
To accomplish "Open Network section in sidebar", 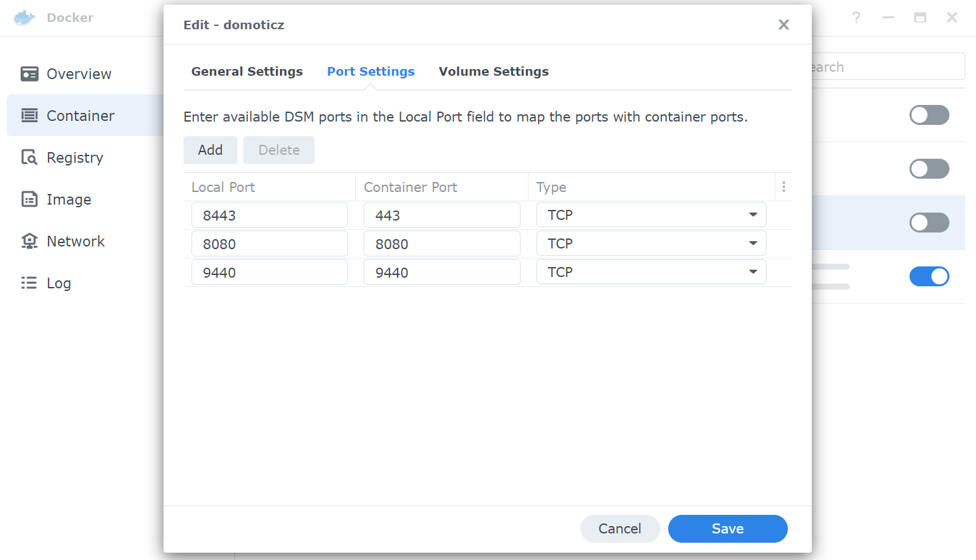I will 76,241.
